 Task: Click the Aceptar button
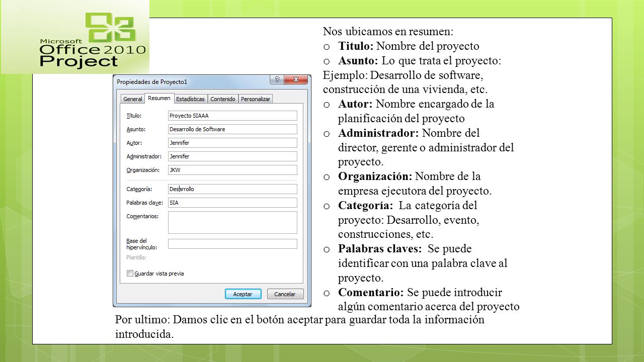[x=243, y=294]
